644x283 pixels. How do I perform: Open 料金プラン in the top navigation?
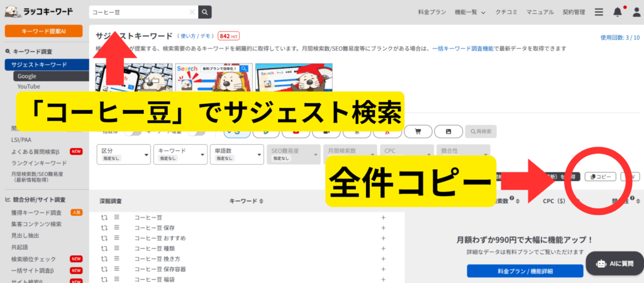click(x=432, y=13)
